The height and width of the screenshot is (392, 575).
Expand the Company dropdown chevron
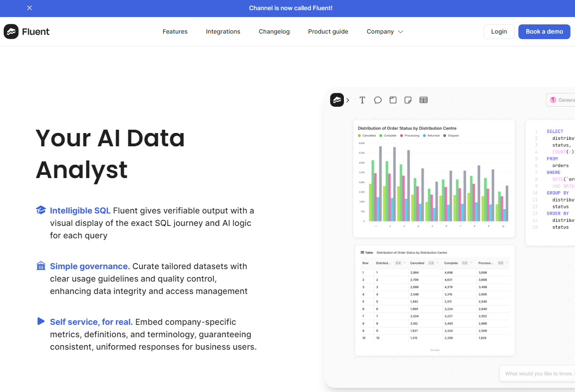pos(401,32)
